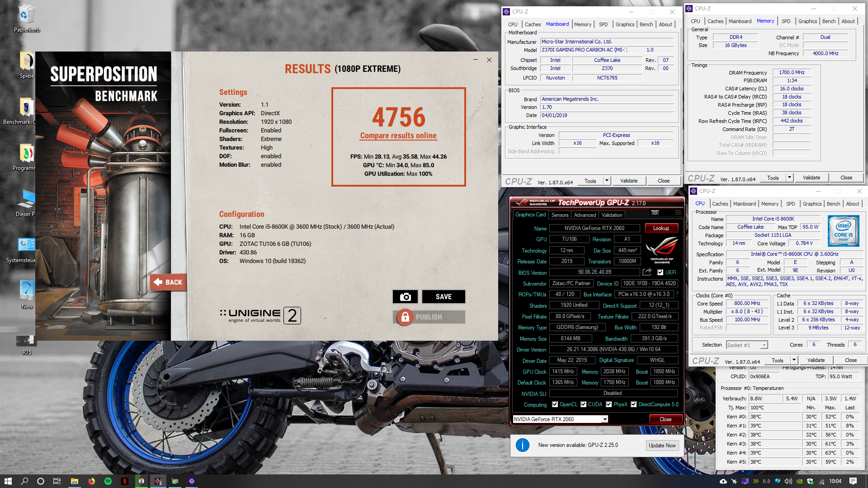Switch to the Sensors tab in GPU-Z

(x=560, y=215)
